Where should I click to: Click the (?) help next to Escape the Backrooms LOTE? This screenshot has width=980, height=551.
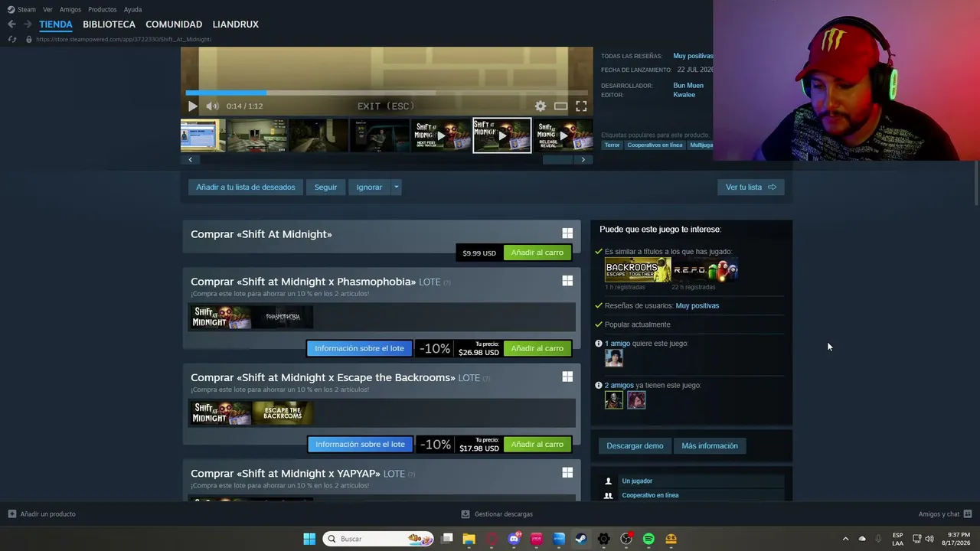tap(486, 378)
